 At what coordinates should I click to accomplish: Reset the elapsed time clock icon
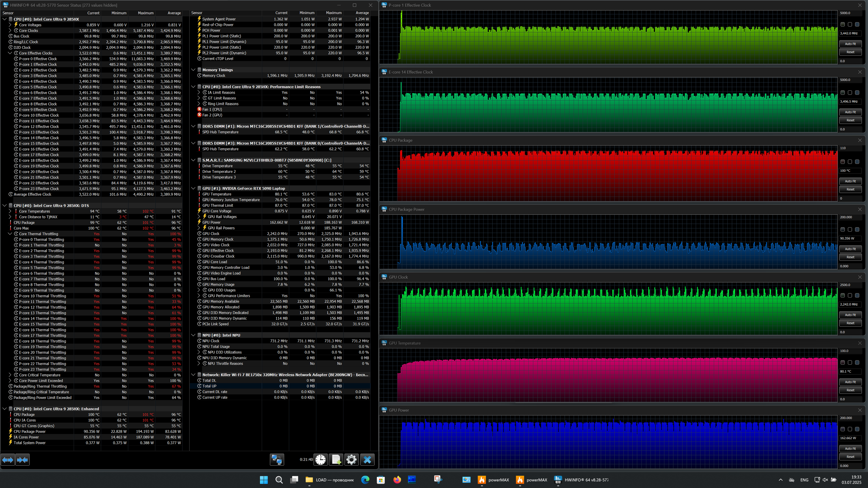(321, 460)
